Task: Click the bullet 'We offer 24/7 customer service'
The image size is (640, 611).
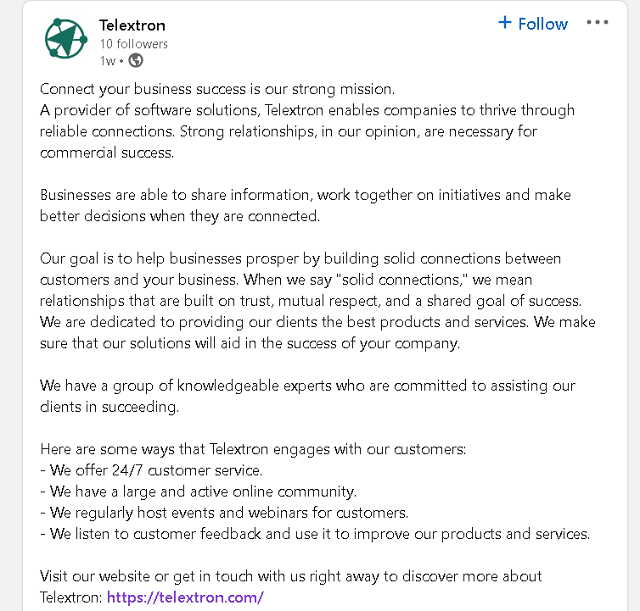Action: 151,470
